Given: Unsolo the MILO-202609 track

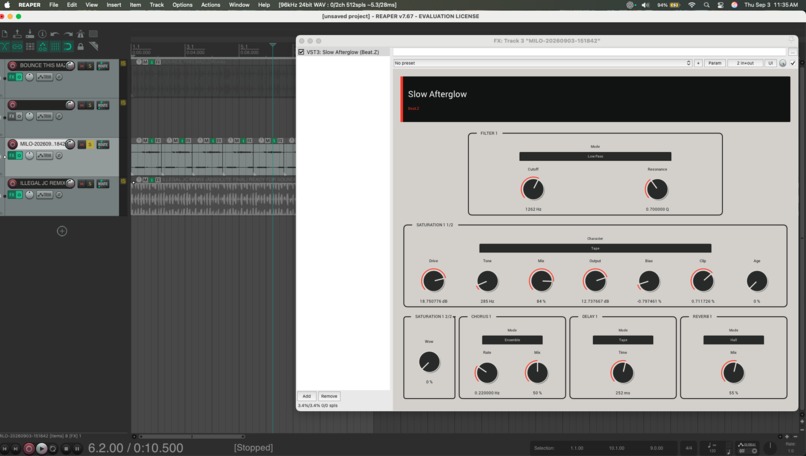Looking at the screenshot, I should click(89, 144).
